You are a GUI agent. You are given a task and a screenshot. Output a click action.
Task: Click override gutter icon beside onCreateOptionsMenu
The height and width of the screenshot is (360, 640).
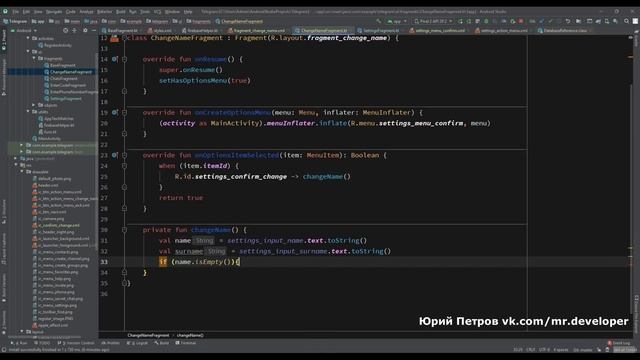[x=115, y=112]
